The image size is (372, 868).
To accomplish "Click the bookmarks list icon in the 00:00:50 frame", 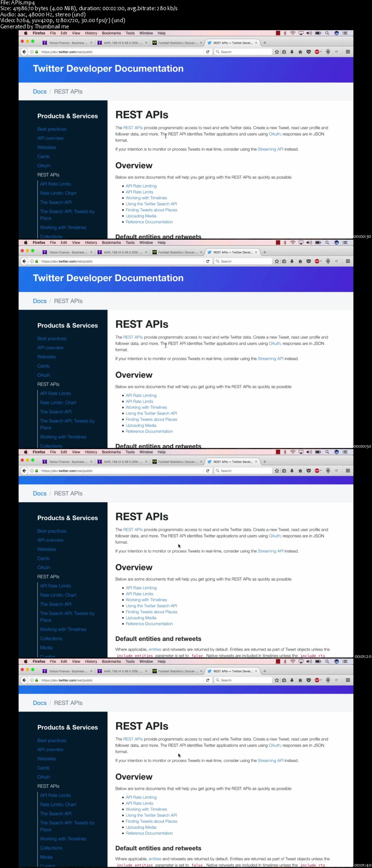I will [x=284, y=261].
